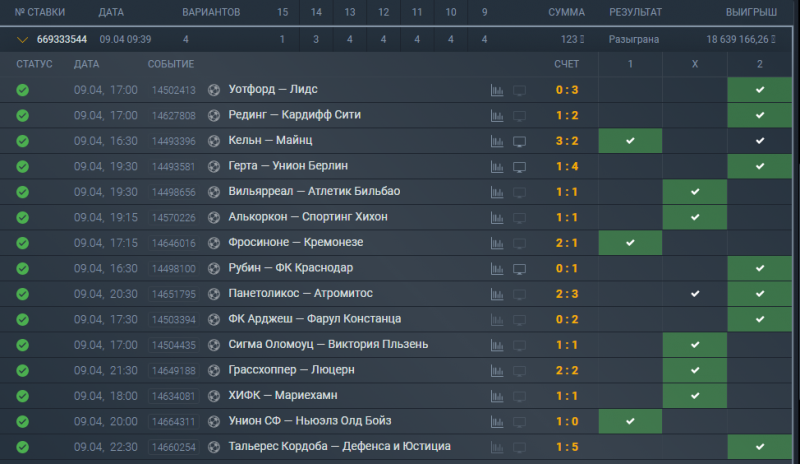Toggle outcome 2 cell for ФК Арджеш — Фарул Констанца
Image resolution: width=800 pixels, height=464 pixels.
coord(760,319)
